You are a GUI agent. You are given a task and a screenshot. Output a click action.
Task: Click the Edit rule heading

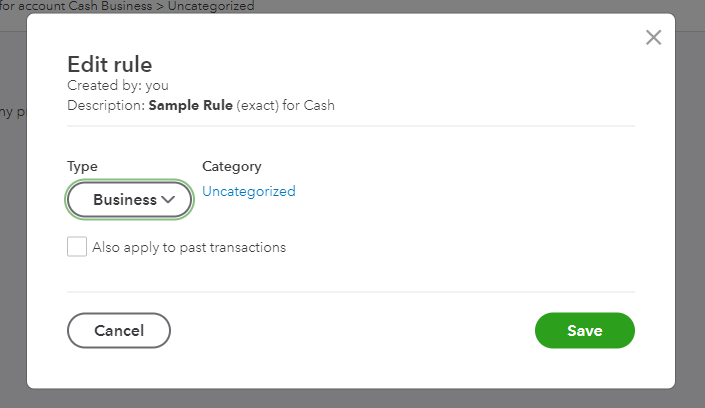point(109,65)
